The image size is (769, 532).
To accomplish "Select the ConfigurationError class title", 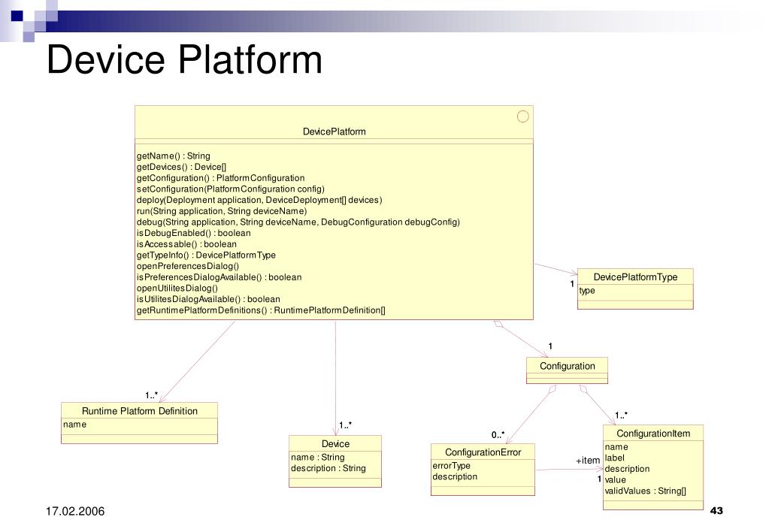I will [x=483, y=452].
